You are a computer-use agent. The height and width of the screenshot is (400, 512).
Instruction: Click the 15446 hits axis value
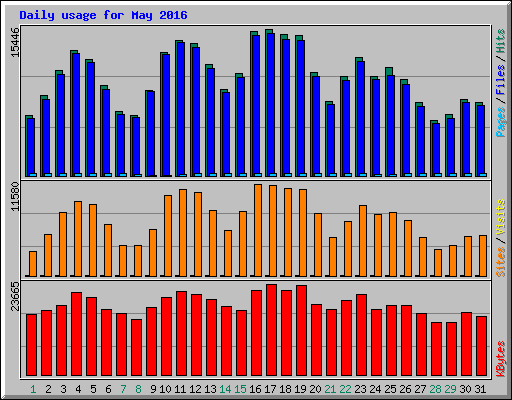click(15, 42)
